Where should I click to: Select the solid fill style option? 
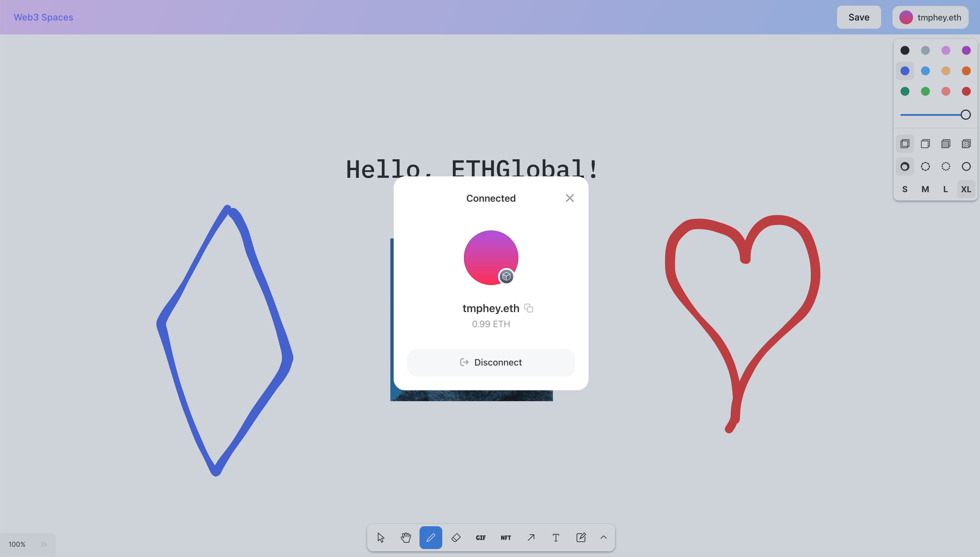946,144
